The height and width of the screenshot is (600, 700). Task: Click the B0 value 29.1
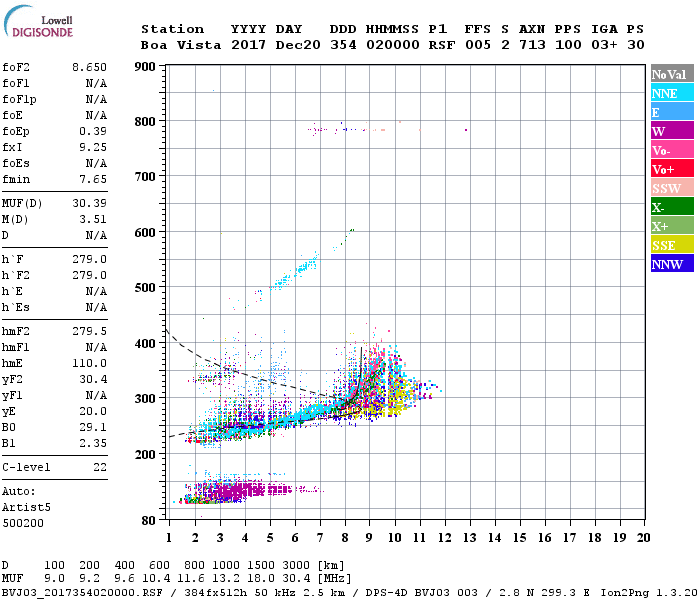tap(93, 428)
